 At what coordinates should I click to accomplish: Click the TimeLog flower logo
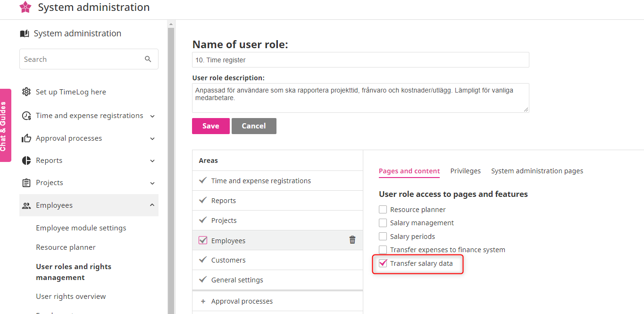pos(25,8)
